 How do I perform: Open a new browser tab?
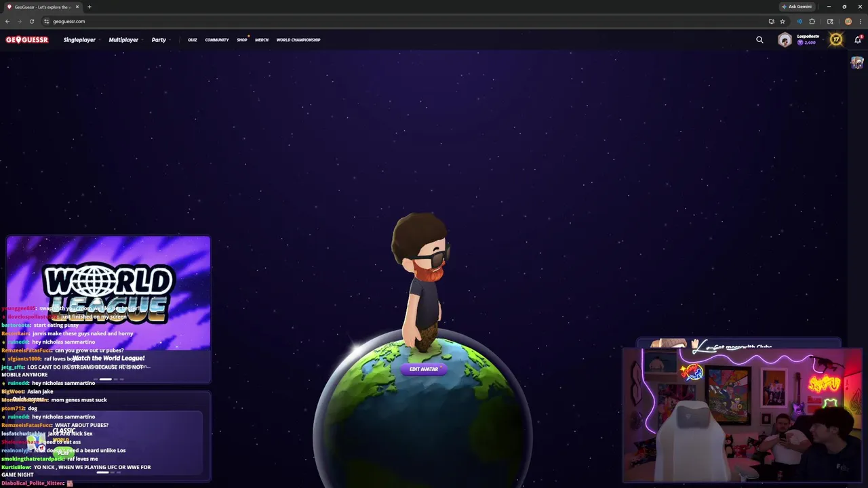(89, 7)
